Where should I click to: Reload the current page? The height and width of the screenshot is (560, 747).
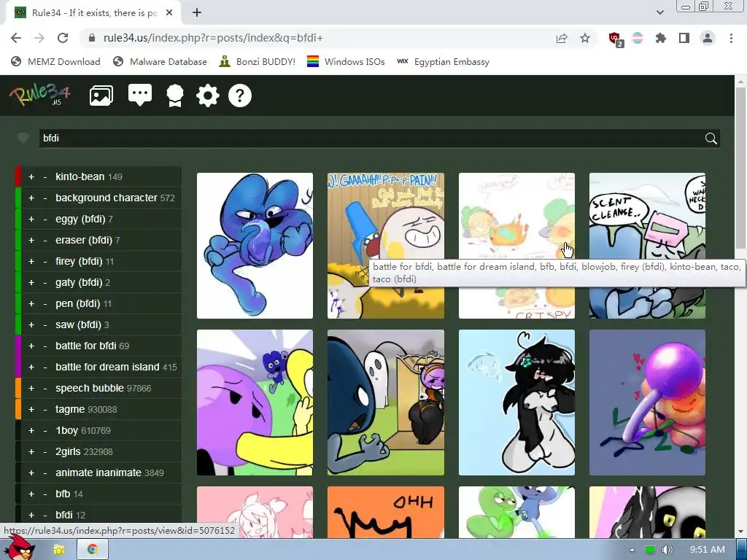(x=63, y=38)
